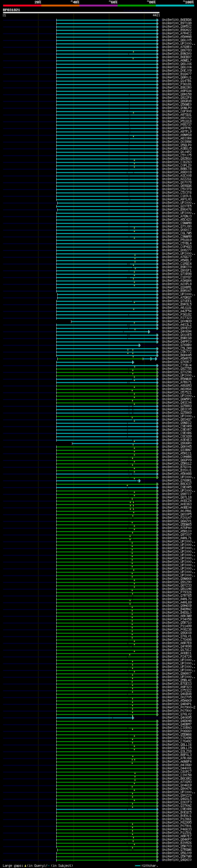Select the UniRef100_Q84KP7 label
Viewport: 197px width, 868px height.
tap(177, 839)
